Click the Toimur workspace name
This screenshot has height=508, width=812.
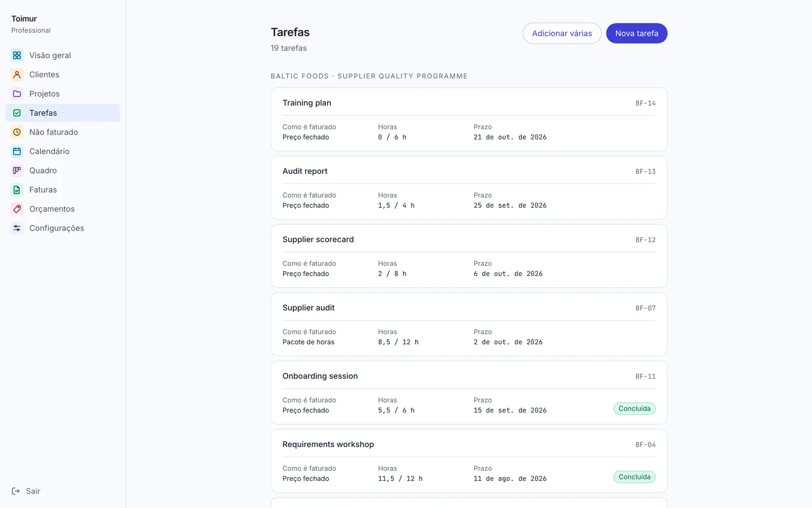point(24,19)
